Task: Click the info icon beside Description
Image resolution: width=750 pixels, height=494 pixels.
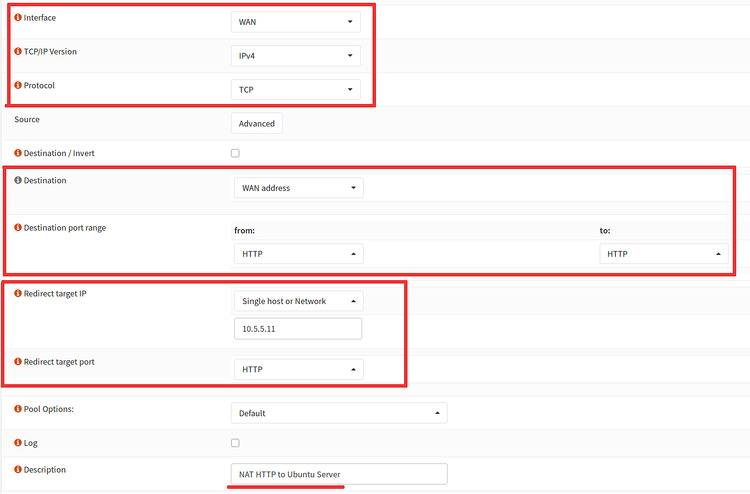Action: click(x=18, y=469)
